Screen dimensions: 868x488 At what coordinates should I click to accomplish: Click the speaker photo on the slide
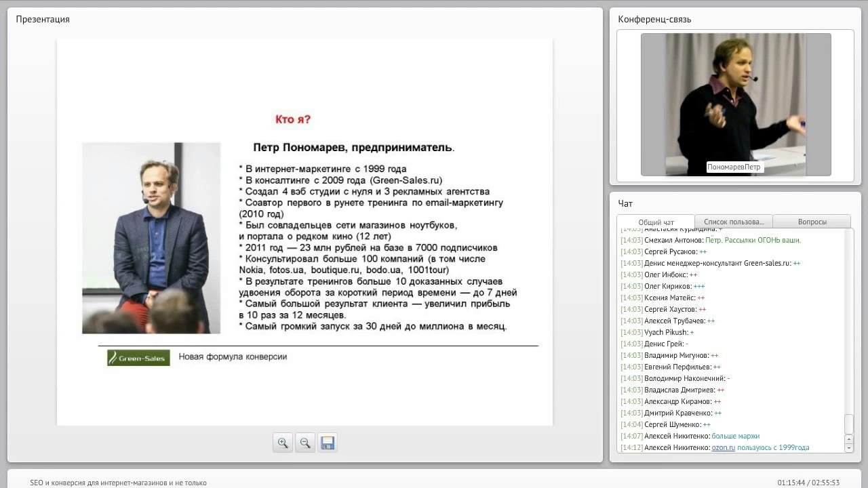point(151,238)
